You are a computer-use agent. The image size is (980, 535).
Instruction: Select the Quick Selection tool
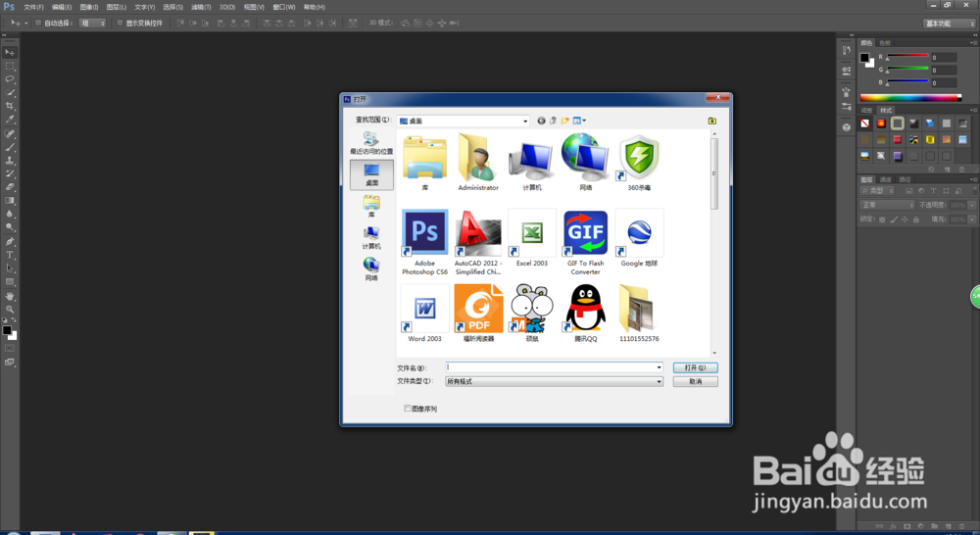point(10,92)
